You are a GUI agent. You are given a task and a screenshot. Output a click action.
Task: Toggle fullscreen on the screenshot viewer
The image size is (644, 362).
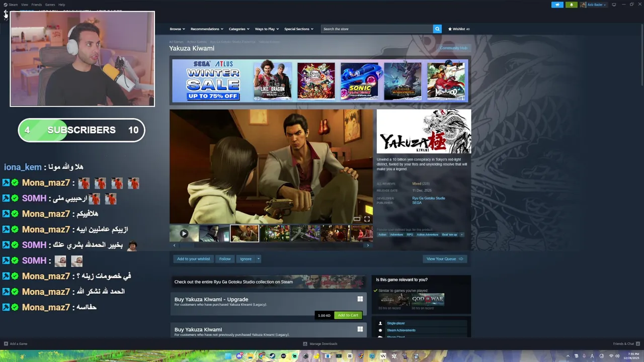[x=367, y=219]
